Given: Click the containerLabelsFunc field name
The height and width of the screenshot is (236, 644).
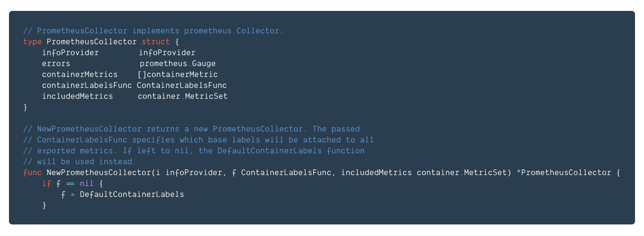Looking at the screenshot, I should click(x=87, y=85).
